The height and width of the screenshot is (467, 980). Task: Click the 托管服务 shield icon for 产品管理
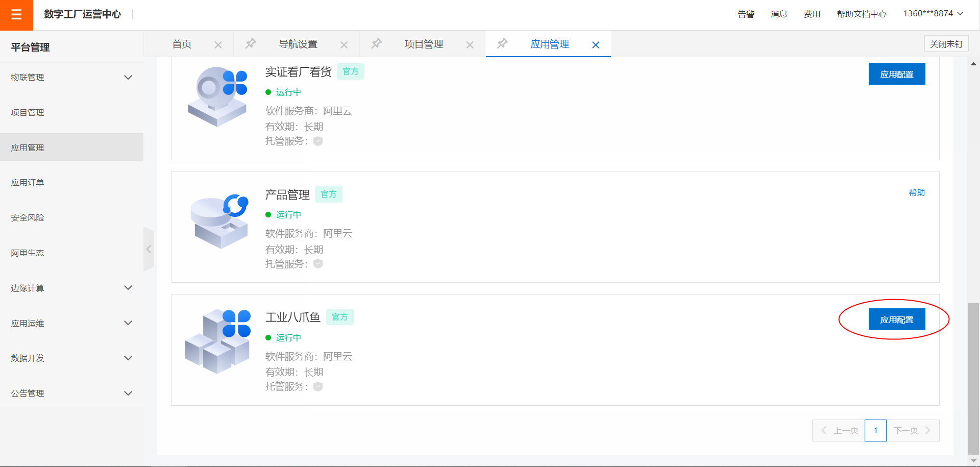(x=318, y=264)
